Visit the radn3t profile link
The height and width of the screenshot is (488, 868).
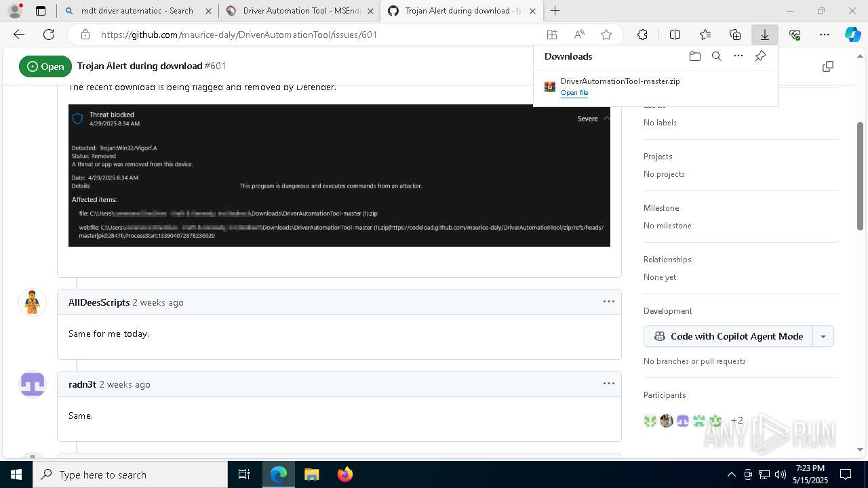tap(82, 384)
